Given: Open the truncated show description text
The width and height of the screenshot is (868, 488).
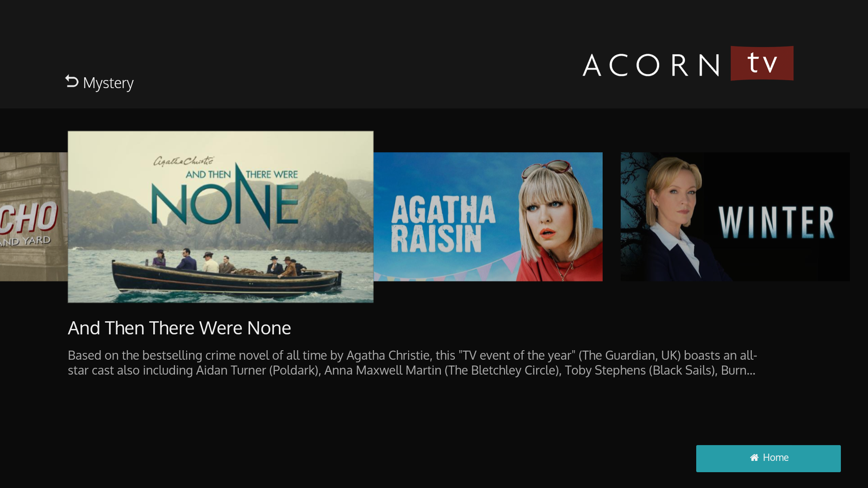Looking at the screenshot, I should coord(412,363).
